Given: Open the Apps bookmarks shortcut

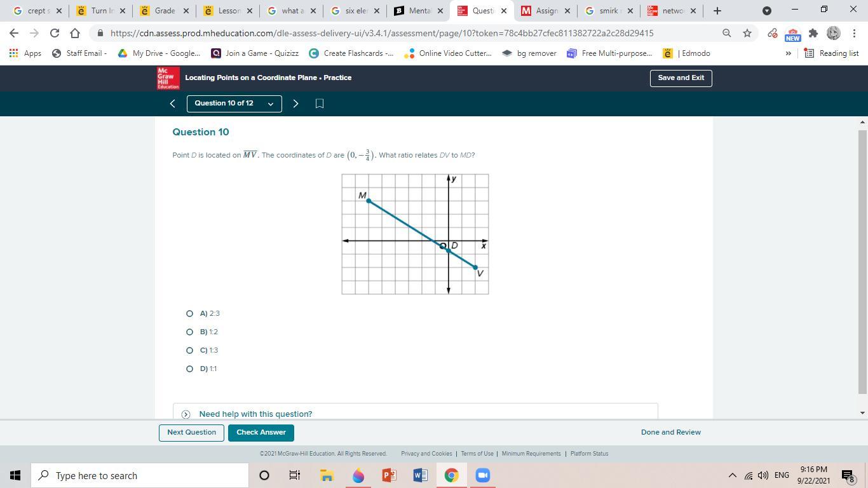Looking at the screenshot, I should coord(25,53).
